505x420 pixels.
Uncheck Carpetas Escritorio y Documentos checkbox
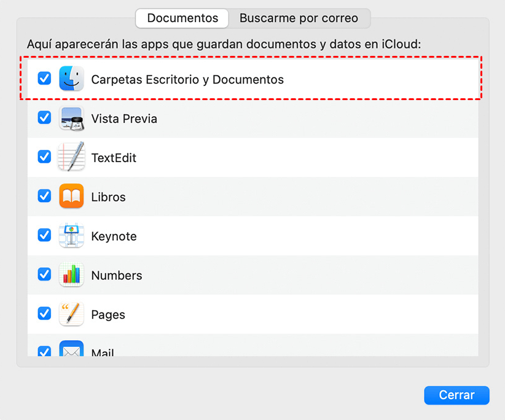44,79
